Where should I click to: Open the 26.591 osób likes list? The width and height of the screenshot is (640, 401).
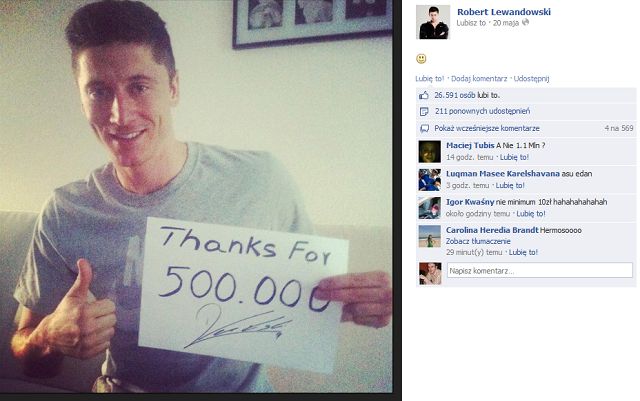[x=467, y=95]
